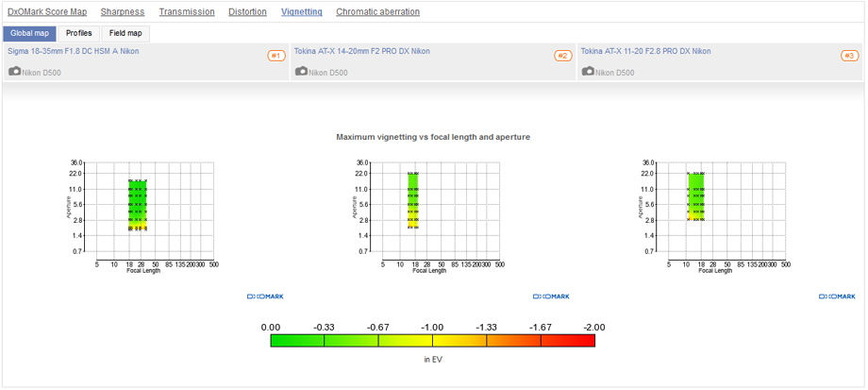The image size is (868, 390).
Task: Click Focal Length axis label of Sigma chart
Action: [x=144, y=271]
